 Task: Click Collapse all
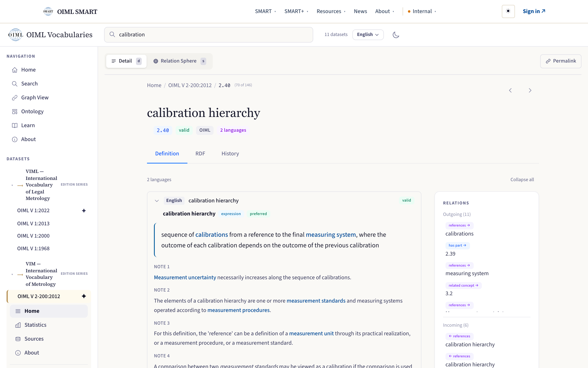522,180
